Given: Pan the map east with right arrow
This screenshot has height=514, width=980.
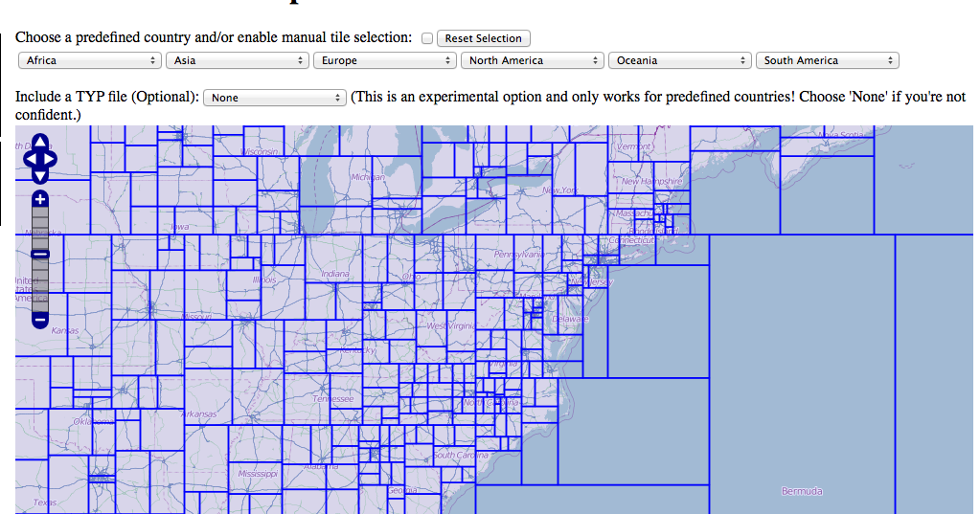Looking at the screenshot, I should [x=50, y=159].
